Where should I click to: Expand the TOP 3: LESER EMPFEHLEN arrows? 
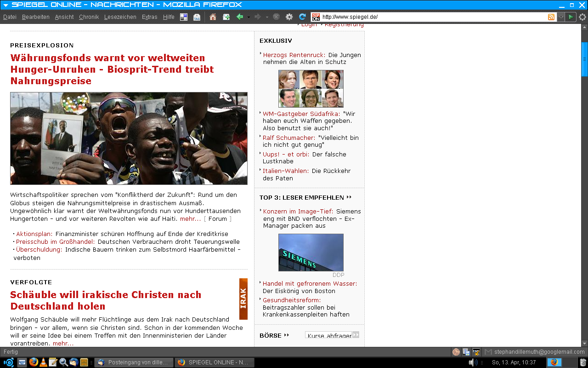tap(349, 197)
